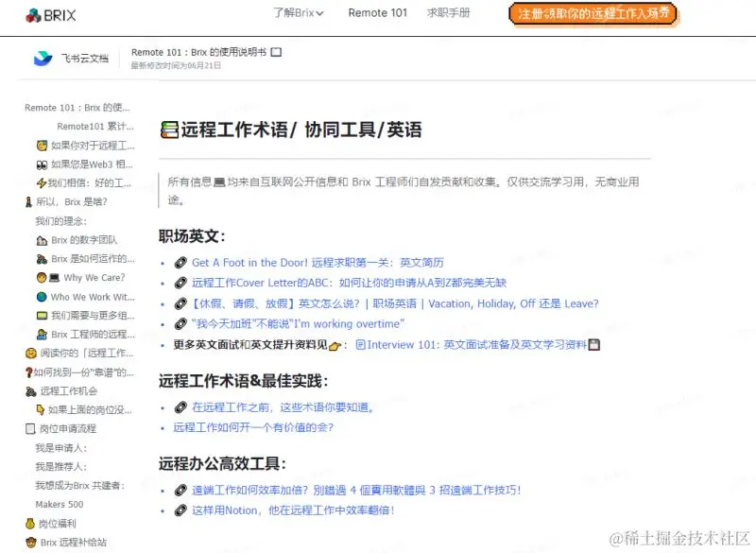Open the Interview 101: 英文面试准备及英文学习资料 link

[472, 345]
